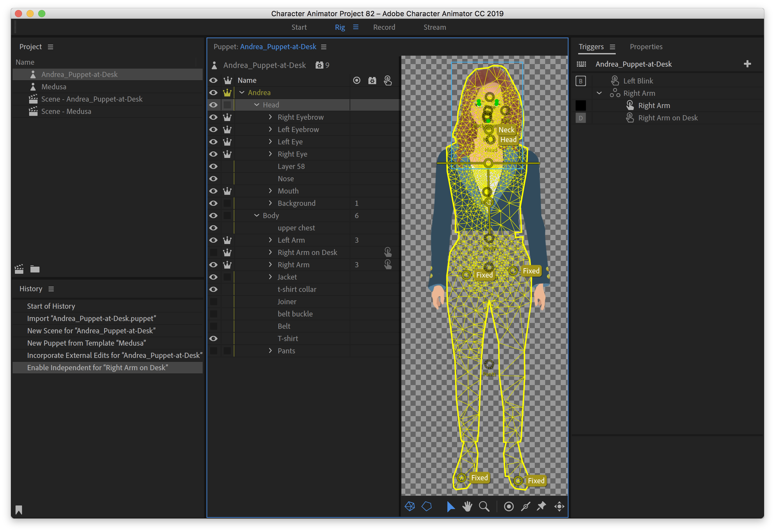Show the Belt layer via visibility box
775x532 pixels.
click(x=213, y=326)
